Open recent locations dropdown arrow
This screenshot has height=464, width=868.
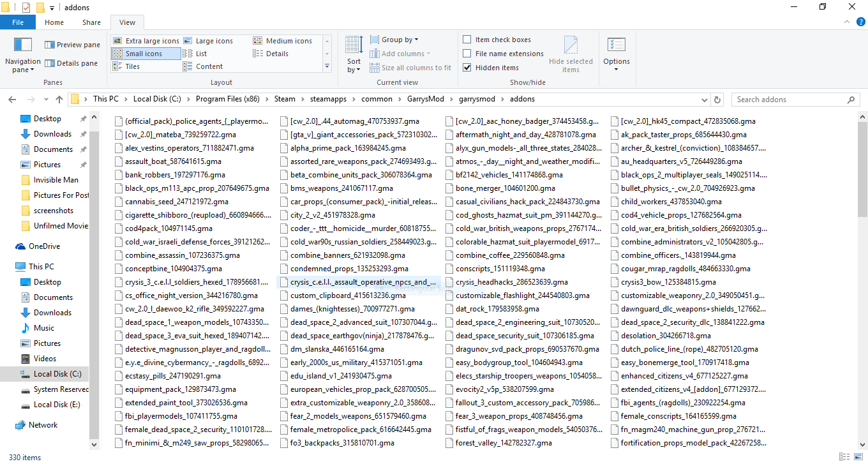[45, 100]
